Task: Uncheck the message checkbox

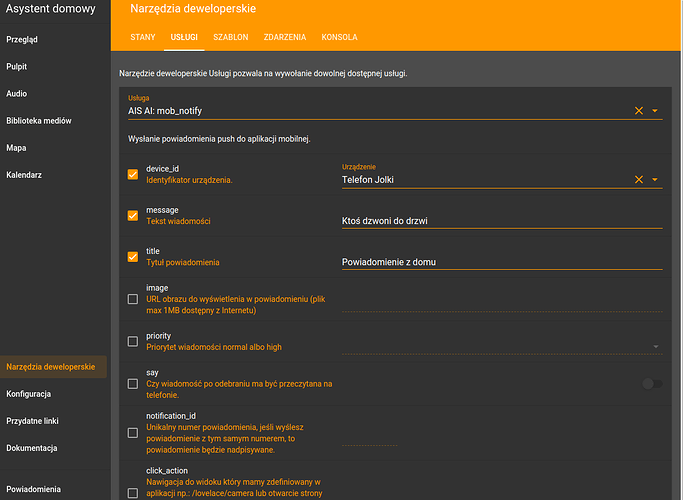Action: point(133,216)
